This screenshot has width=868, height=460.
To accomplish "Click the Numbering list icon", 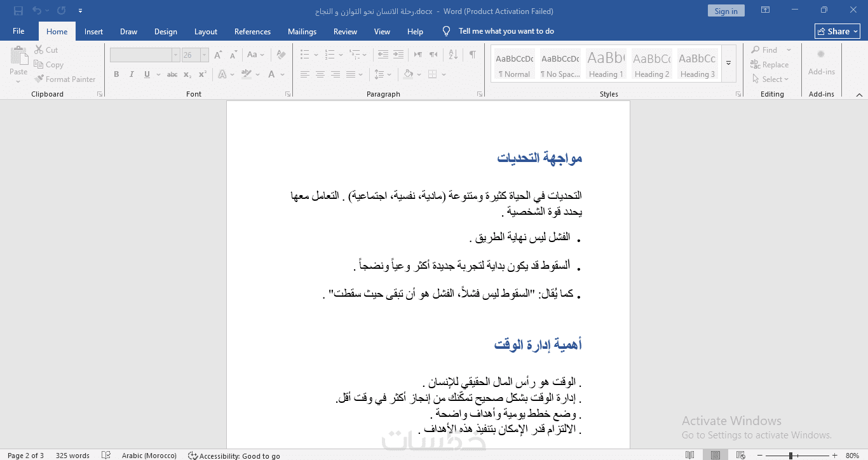I will click(329, 55).
